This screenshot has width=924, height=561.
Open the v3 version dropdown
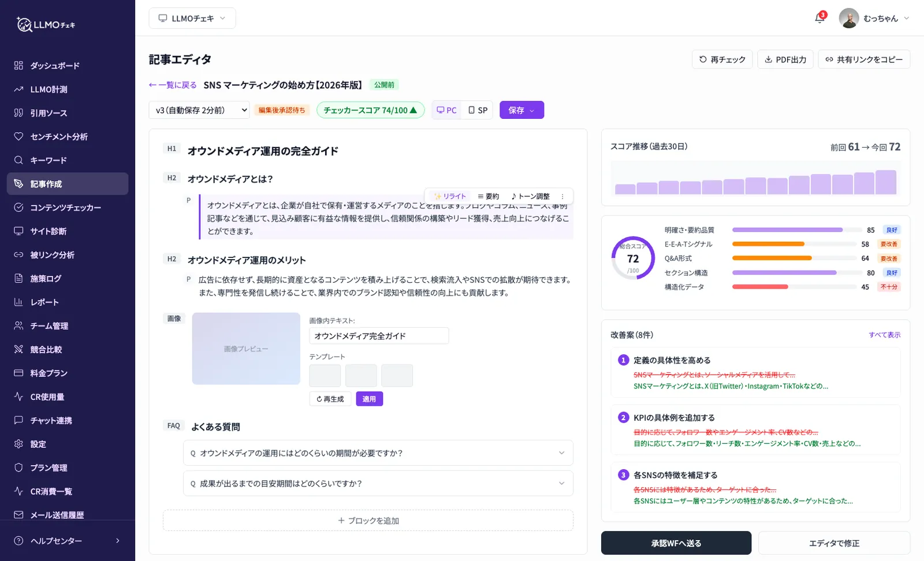tap(199, 110)
